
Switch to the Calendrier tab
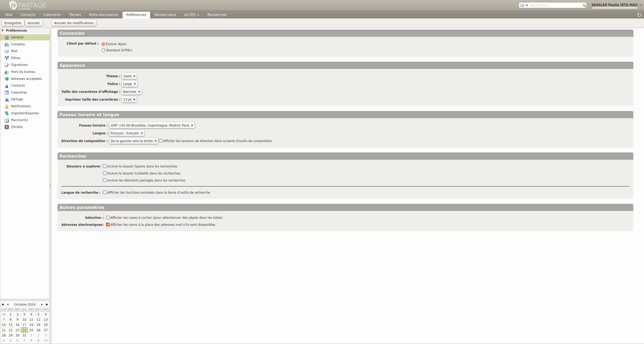tap(52, 15)
